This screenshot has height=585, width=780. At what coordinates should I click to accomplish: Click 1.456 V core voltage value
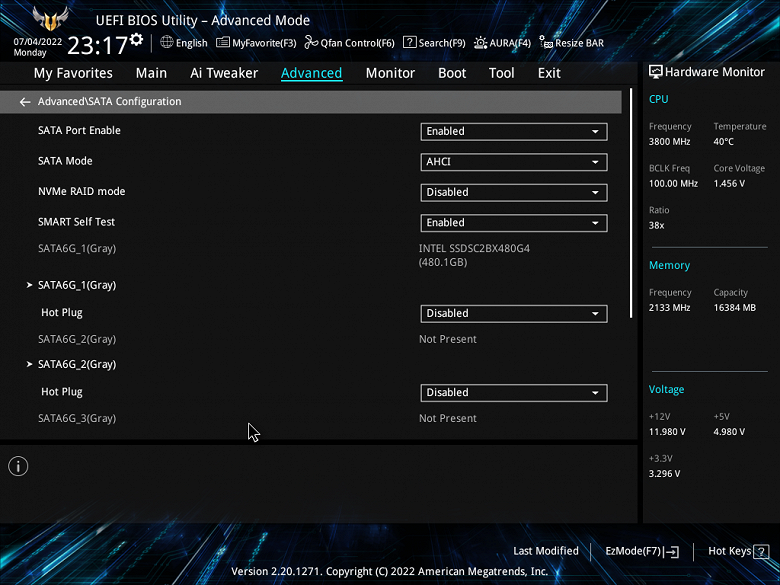tap(729, 184)
